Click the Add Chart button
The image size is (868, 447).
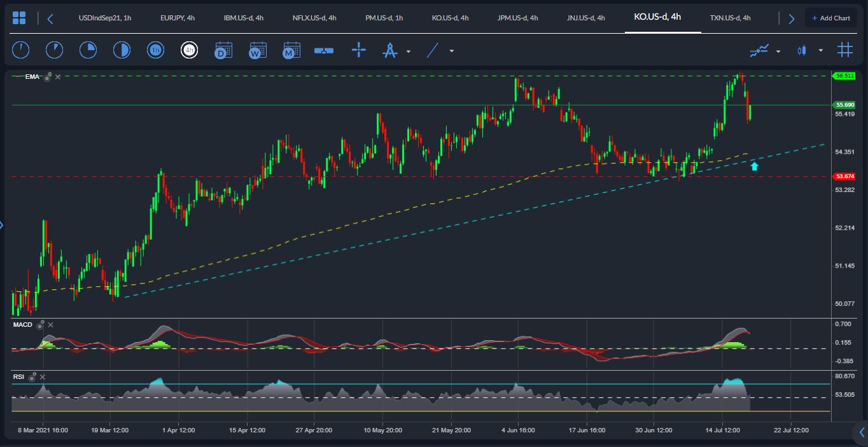[x=830, y=18]
